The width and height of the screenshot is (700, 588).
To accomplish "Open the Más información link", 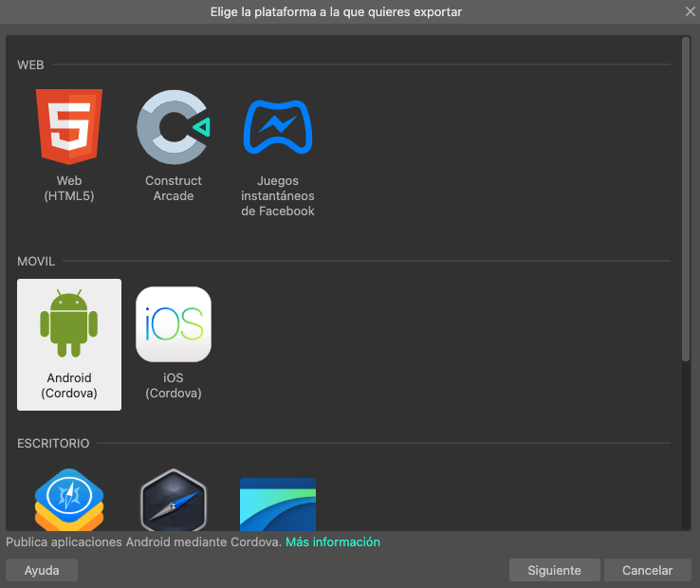I will coord(333,542).
